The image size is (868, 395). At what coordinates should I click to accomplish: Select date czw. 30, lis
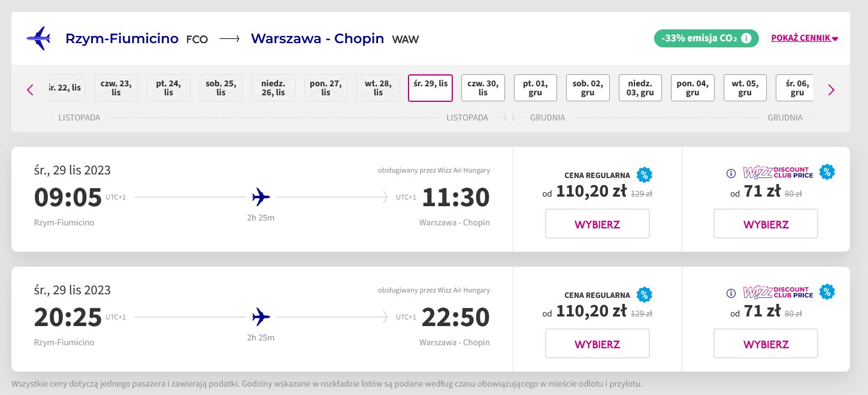tap(483, 88)
